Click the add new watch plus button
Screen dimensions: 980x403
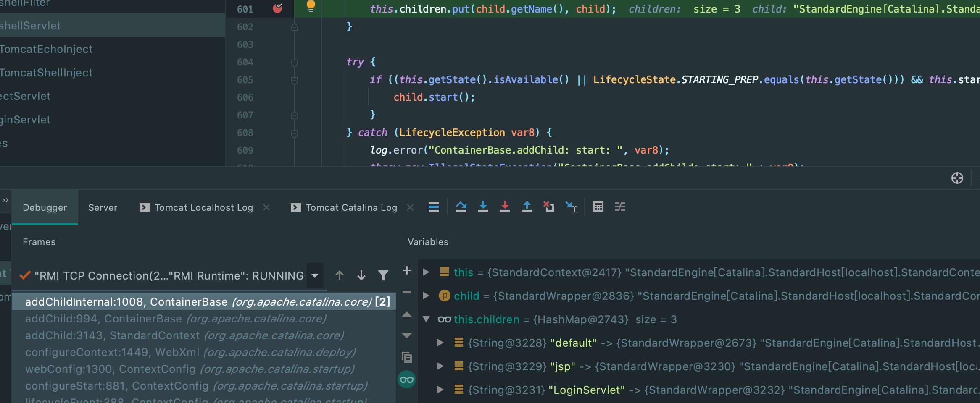click(x=406, y=271)
